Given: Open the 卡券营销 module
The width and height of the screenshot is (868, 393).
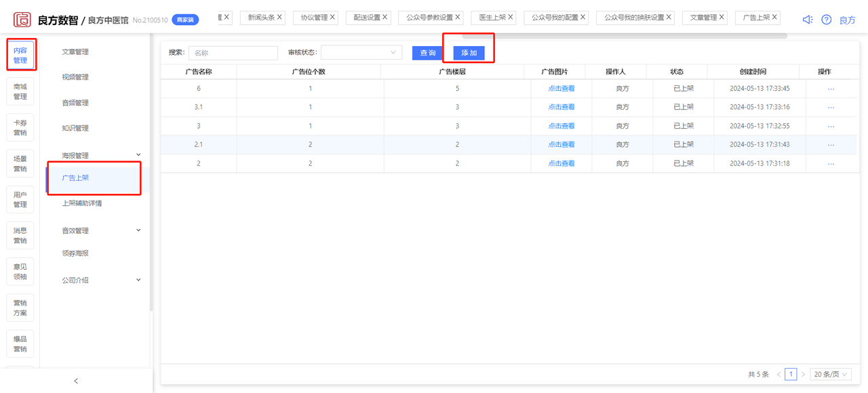Looking at the screenshot, I should (20, 127).
